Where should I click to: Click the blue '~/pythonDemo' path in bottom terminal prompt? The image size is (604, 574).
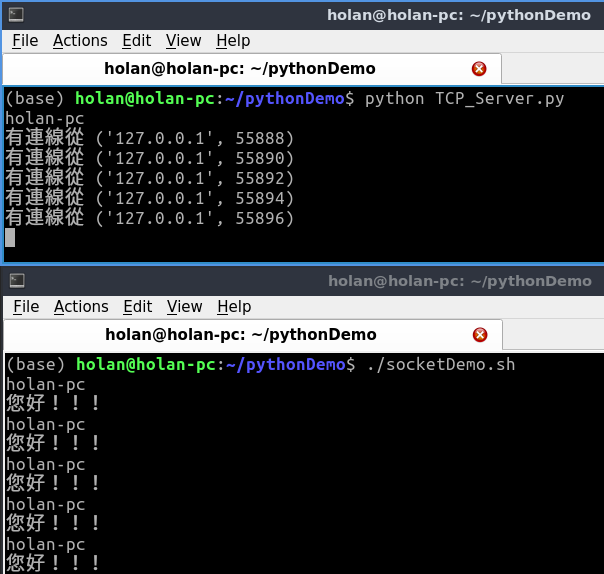pos(286,364)
